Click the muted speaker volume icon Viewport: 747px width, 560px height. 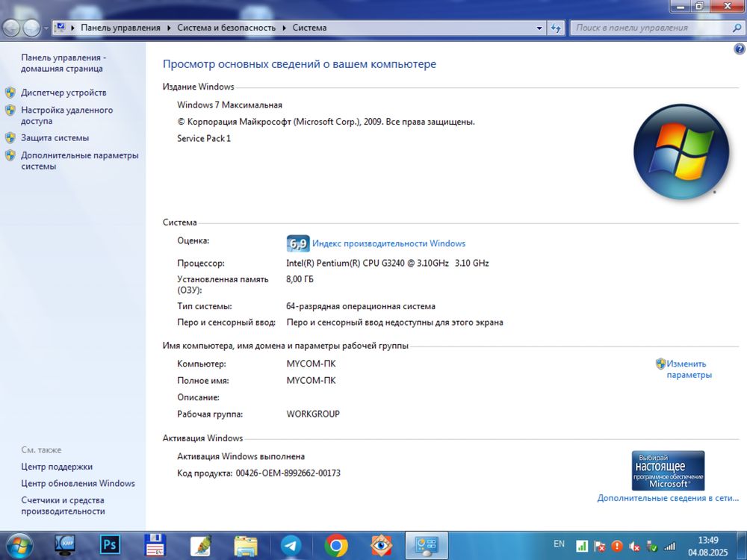634,547
